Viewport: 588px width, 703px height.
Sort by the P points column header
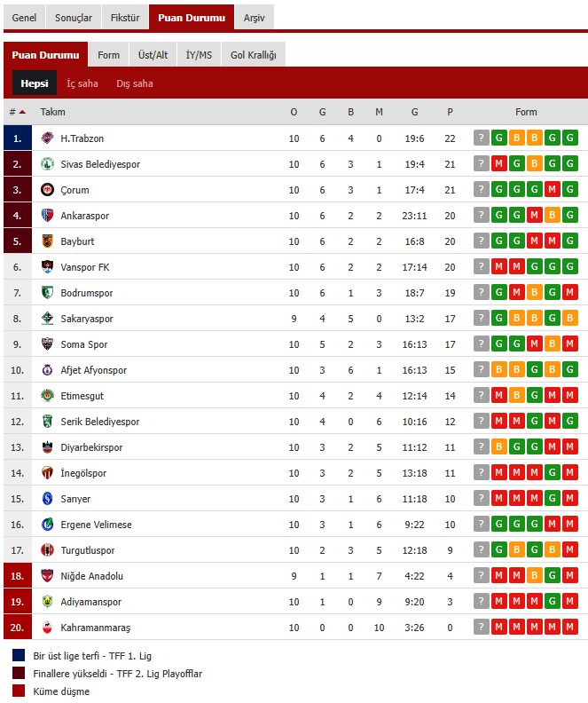[451, 112]
